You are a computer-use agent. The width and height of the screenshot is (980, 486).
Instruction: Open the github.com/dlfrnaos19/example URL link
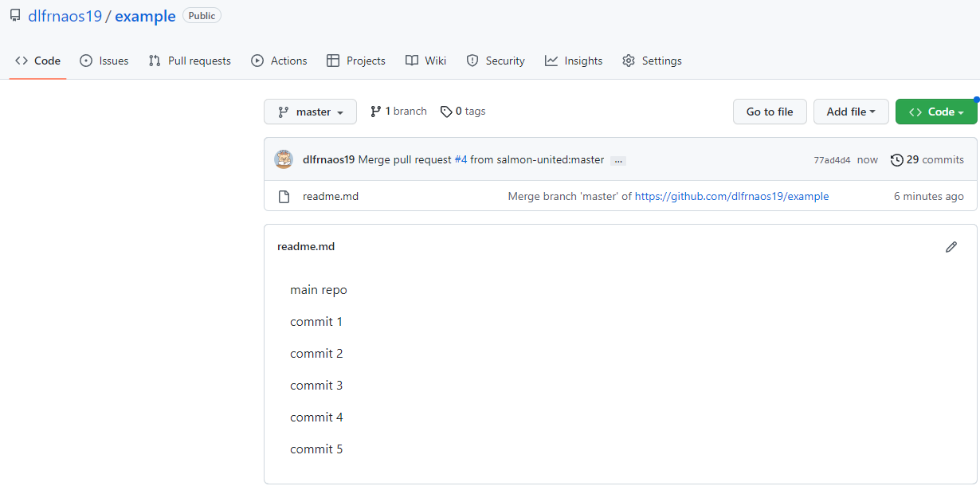[731, 196]
